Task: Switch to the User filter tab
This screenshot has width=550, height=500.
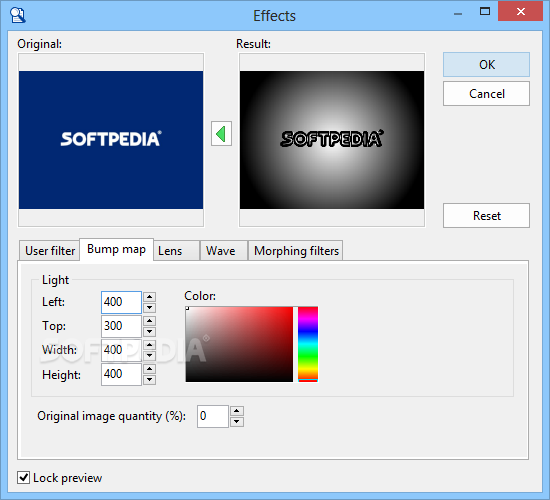Action: [50, 251]
